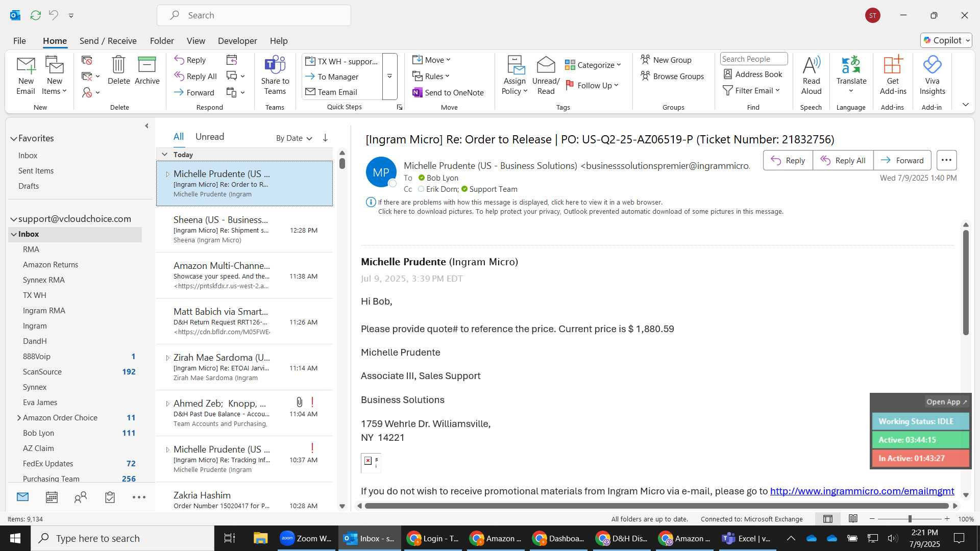Switch to View ribbon tab
Image resolution: width=980 pixels, height=551 pixels.
[195, 41]
